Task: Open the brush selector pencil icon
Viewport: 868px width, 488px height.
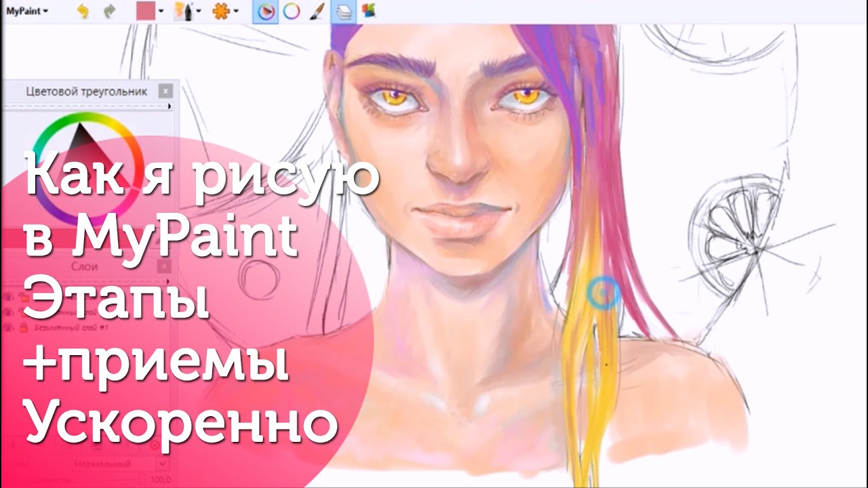Action: coord(182,11)
